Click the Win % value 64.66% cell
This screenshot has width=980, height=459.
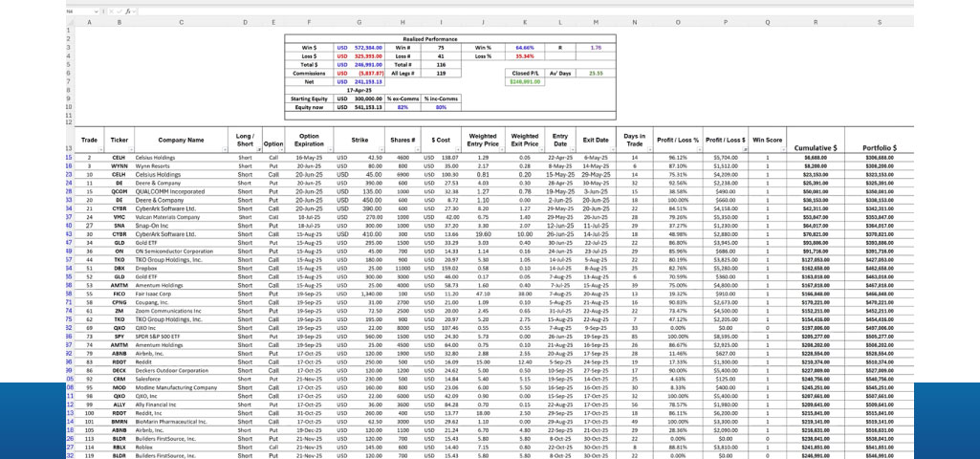tap(525, 46)
